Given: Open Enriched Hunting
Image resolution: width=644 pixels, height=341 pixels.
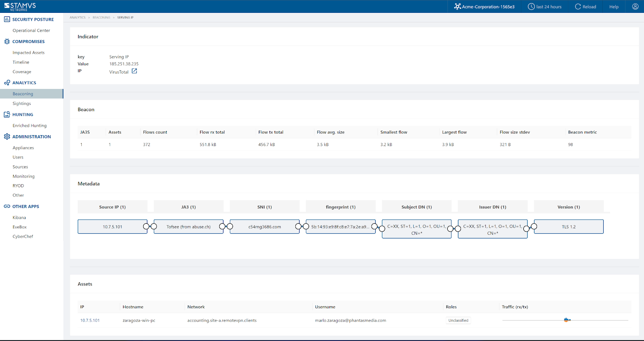Looking at the screenshot, I should 29,126.
